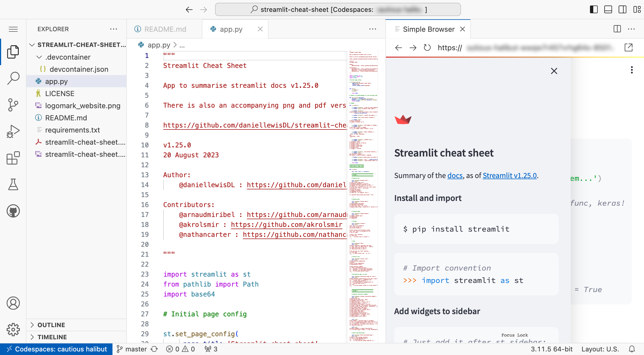This screenshot has width=644, height=355.
Task: Open the Extensions view
Action: (x=13, y=158)
